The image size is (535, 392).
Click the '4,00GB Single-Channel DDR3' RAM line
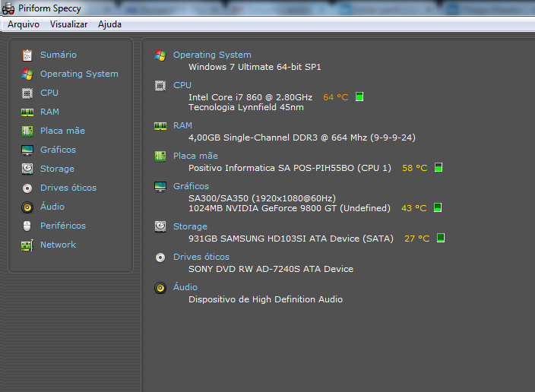click(302, 138)
